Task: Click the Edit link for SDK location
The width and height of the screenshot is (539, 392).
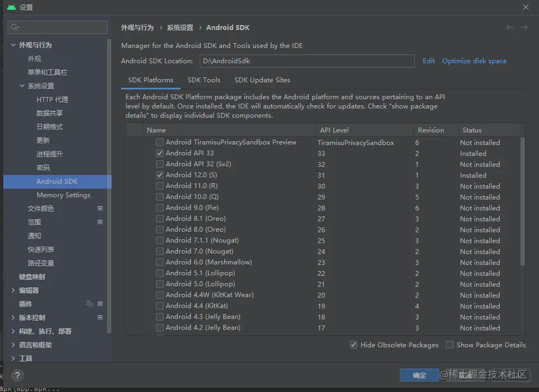Action: pyautogui.click(x=429, y=61)
